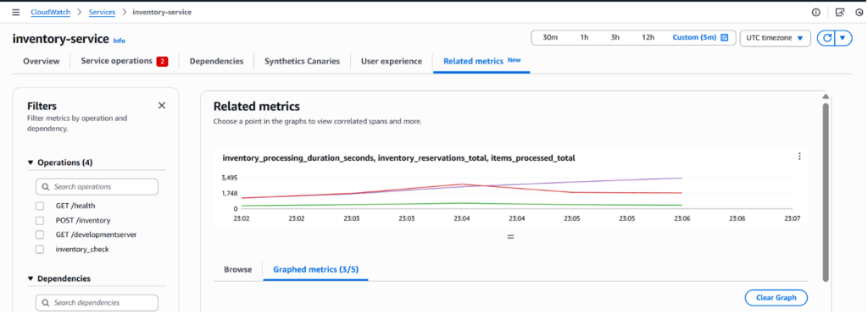Check the POST /inventory operation
This screenshot has height=314, width=868.
40,220
